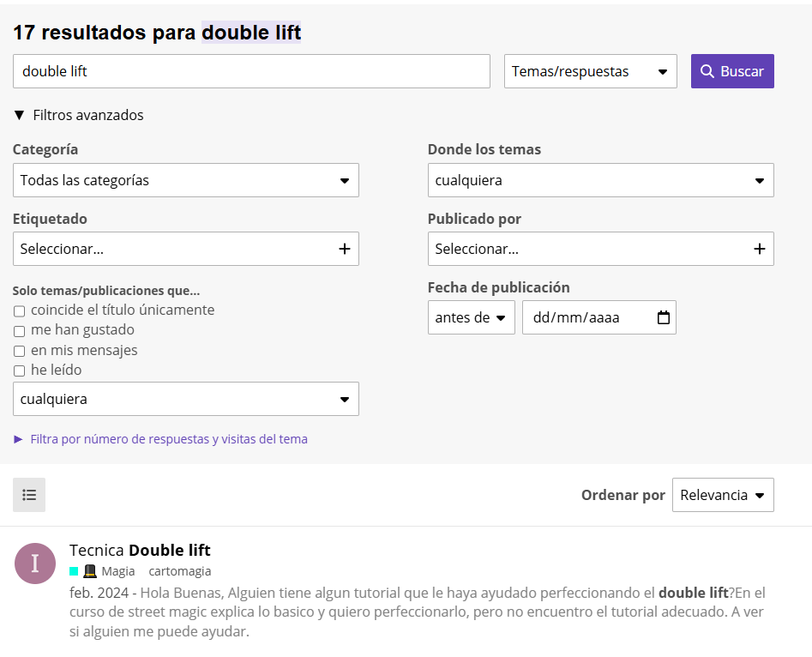Click the calendar icon in date field
This screenshot has height=657, width=812.
click(x=663, y=317)
